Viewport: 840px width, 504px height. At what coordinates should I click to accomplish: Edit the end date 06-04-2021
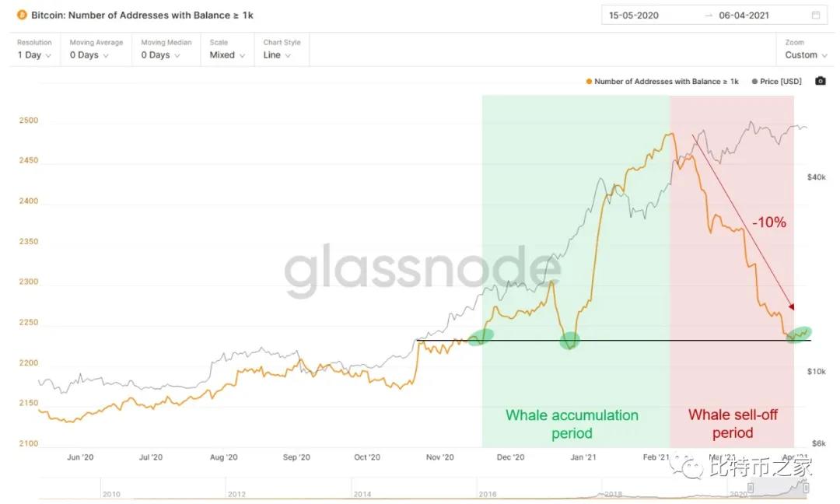click(x=744, y=15)
